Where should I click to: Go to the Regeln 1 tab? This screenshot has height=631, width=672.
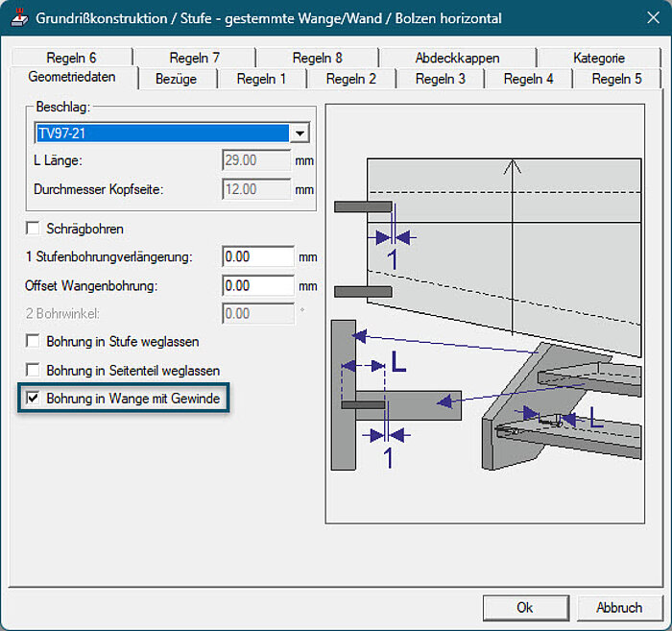coord(261,79)
